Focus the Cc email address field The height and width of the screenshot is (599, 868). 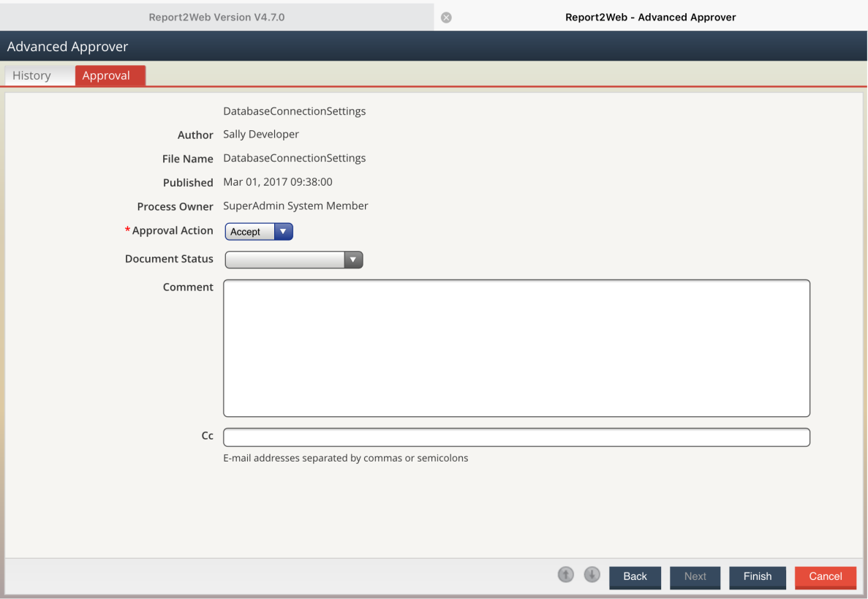(516, 437)
